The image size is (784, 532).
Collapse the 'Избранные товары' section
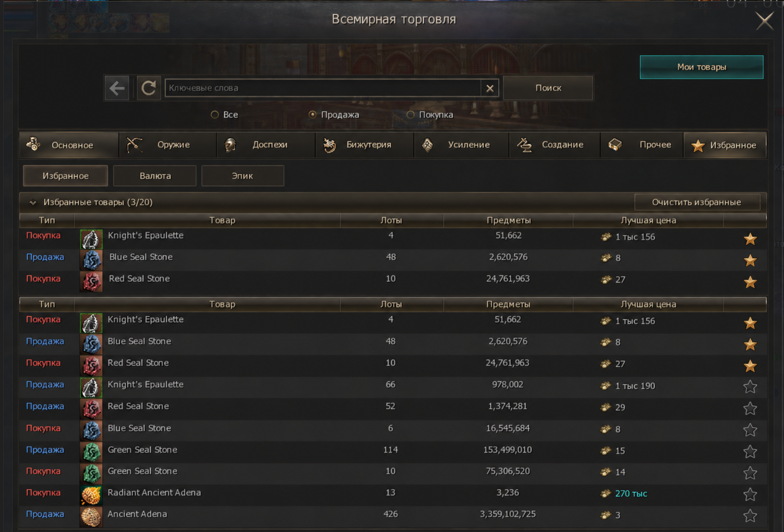(33, 202)
